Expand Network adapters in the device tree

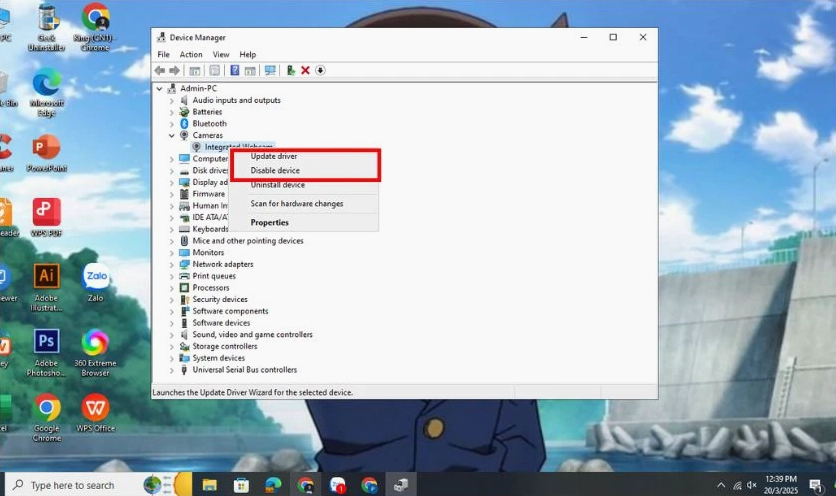(172, 264)
